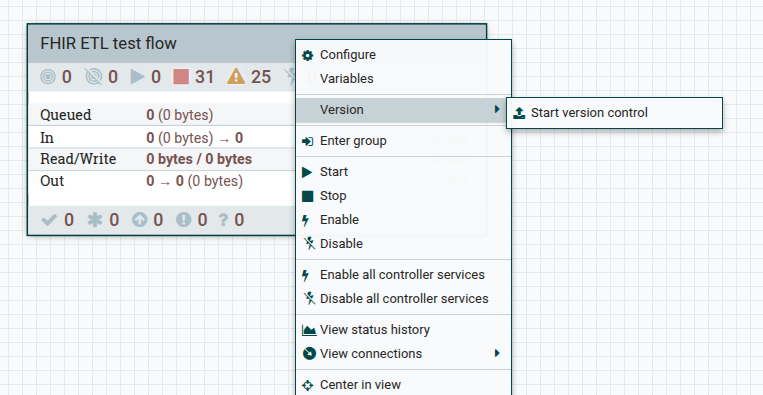763x395 pixels.
Task: Click the invalid count 25
Action: [x=261, y=77]
